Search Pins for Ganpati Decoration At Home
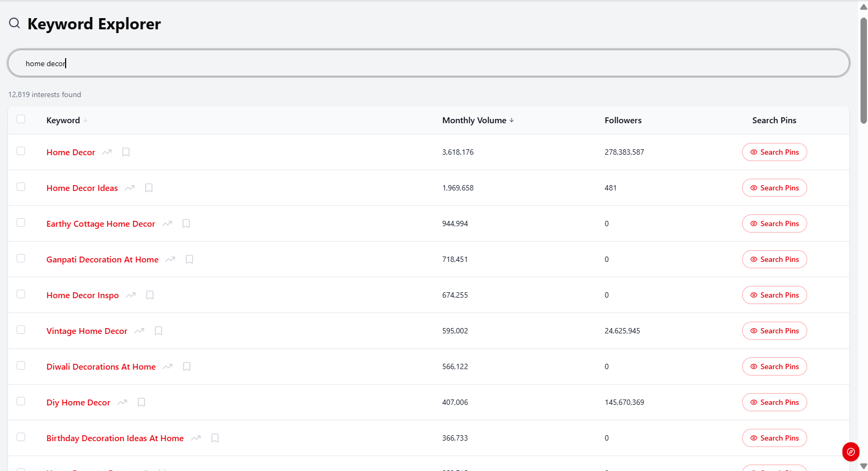The image size is (868, 471). tap(774, 259)
